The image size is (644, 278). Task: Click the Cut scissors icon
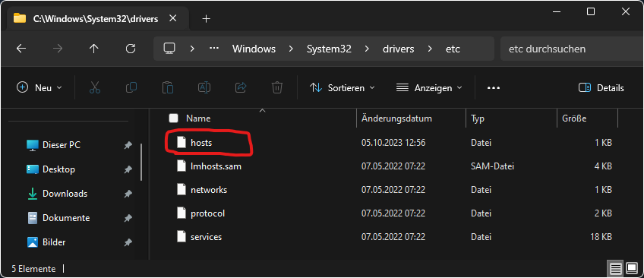coord(95,87)
